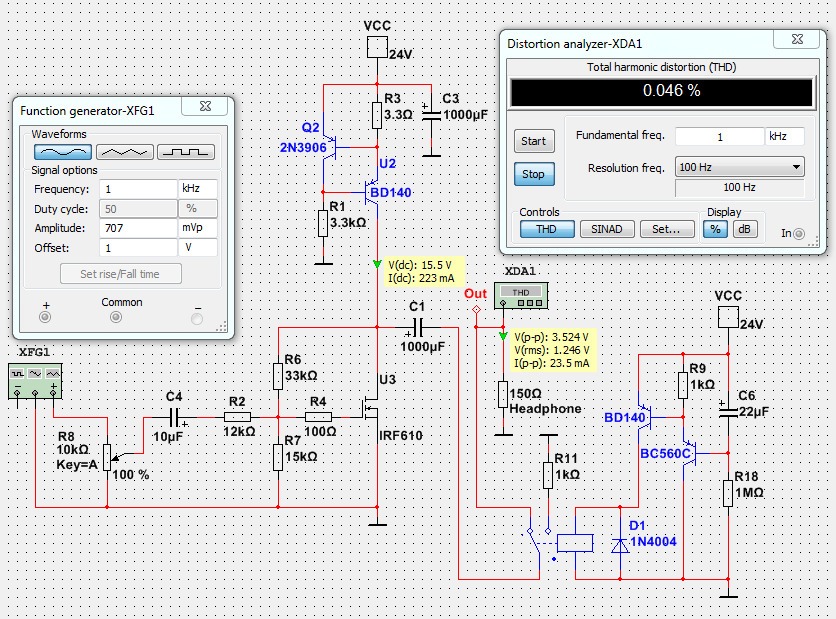Click the Set rise/Fall time button
The image size is (836, 619).
click(120, 274)
